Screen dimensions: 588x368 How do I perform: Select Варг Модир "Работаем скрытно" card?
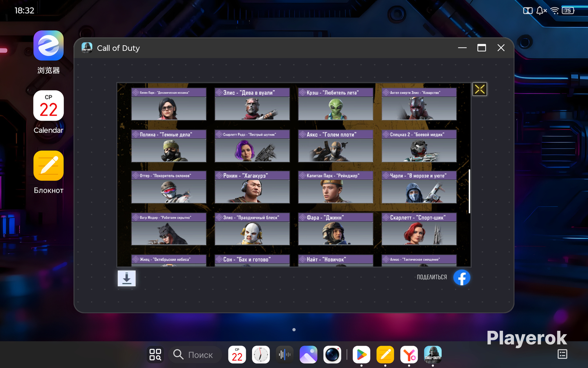169,229
